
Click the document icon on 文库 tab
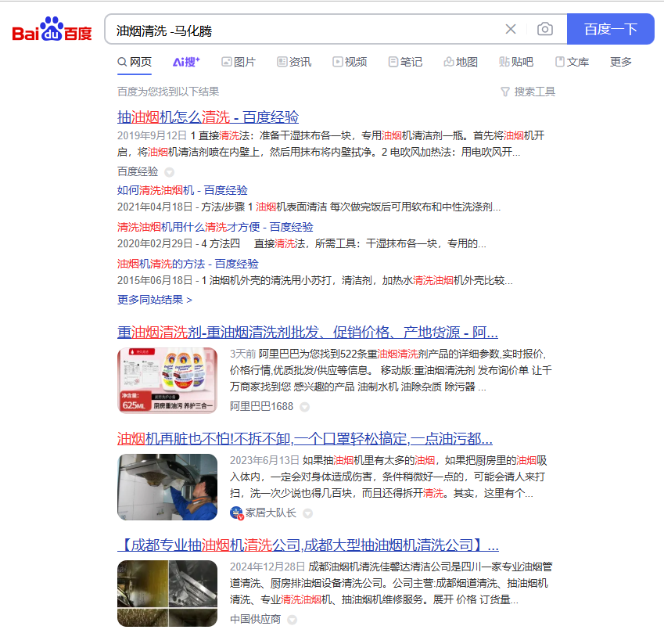pos(560,63)
